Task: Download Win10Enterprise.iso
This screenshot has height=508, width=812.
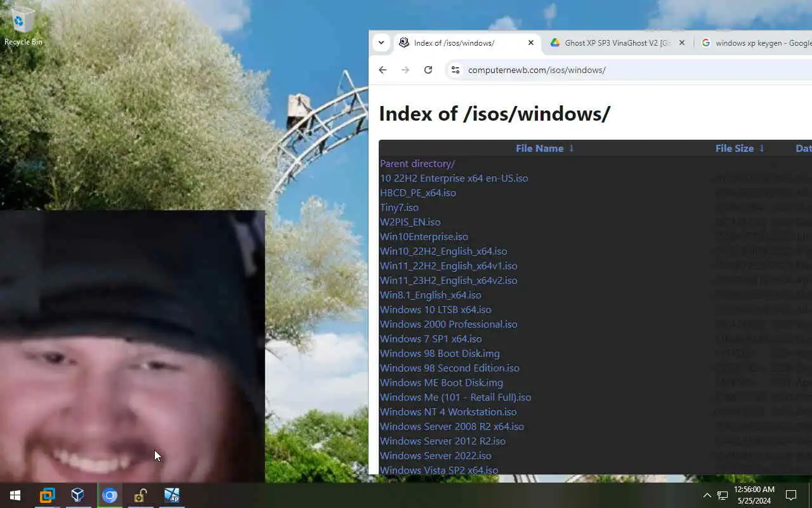Action: 424,236
